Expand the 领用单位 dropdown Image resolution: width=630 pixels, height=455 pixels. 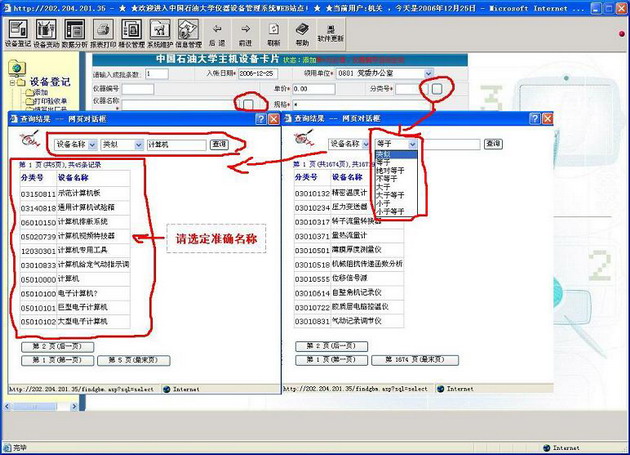point(429,74)
